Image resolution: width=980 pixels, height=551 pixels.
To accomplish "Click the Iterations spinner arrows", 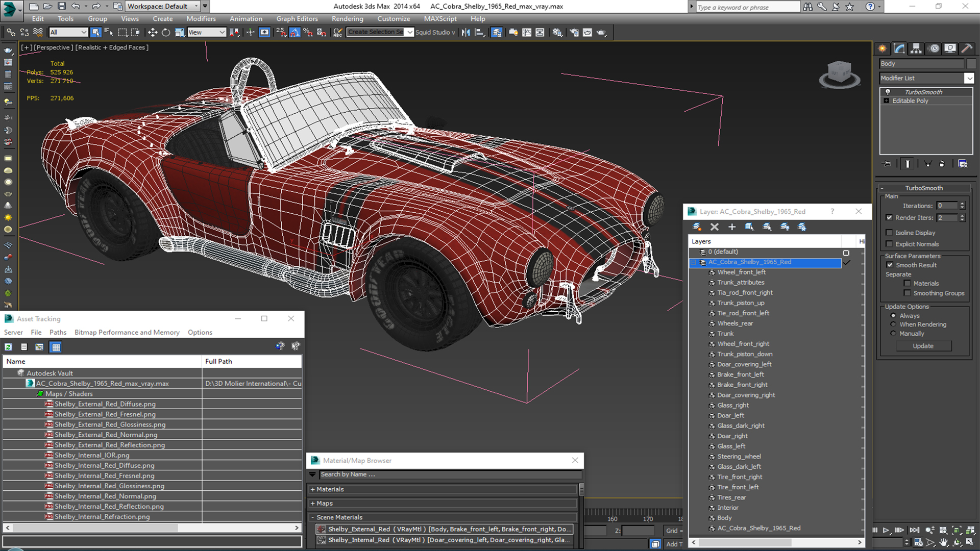I will coord(962,206).
